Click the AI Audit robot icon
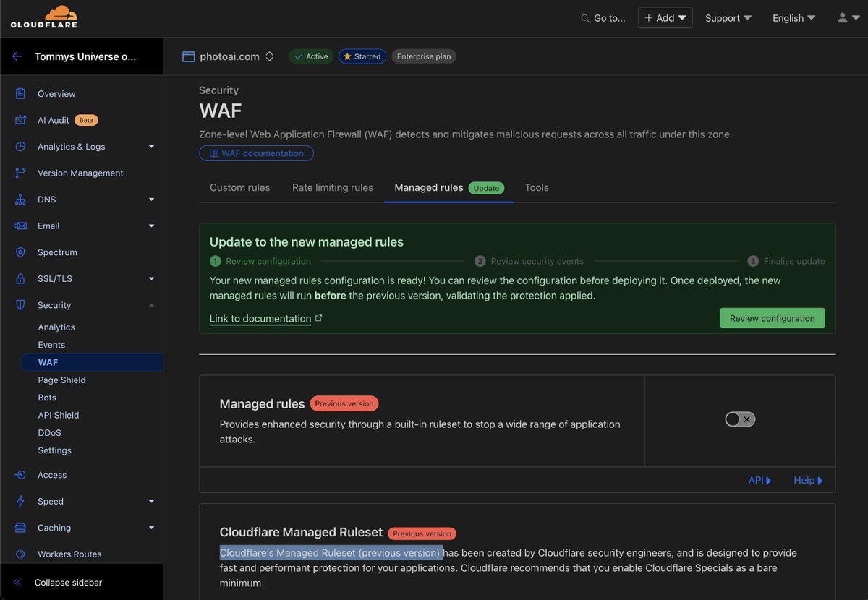Screen dimensions: 868x600 21,120
